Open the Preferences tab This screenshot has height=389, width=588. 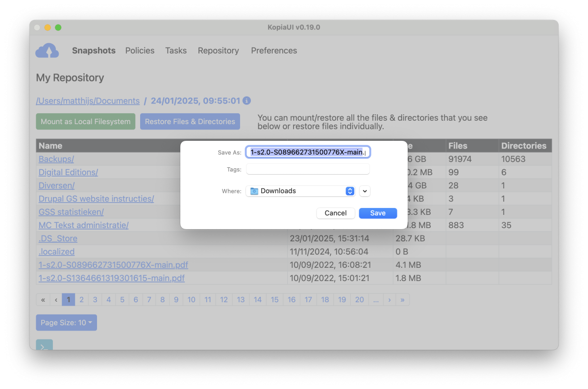point(274,51)
